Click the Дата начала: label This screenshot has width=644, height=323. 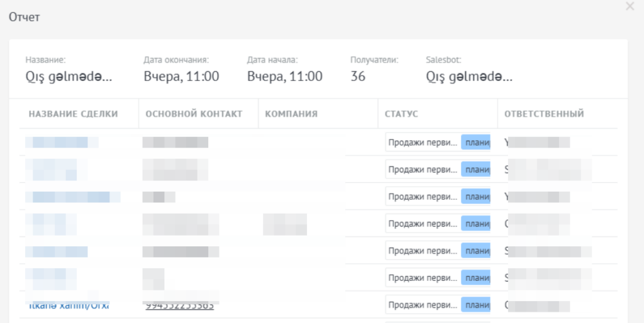tap(272, 60)
